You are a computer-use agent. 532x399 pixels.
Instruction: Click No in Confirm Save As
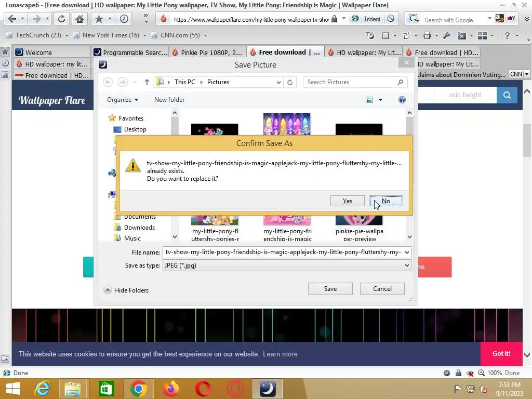[x=386, y=201]
